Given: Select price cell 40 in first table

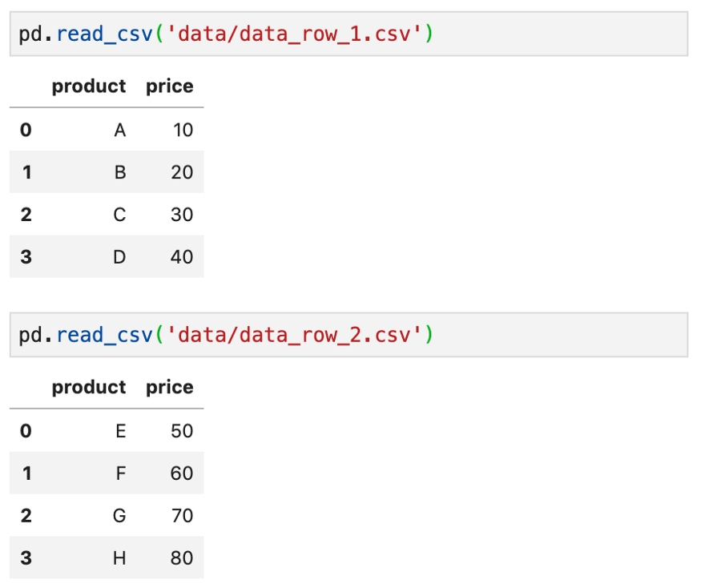Looking at the screenshot, I should pyautogui.click(x=182, y=257).
